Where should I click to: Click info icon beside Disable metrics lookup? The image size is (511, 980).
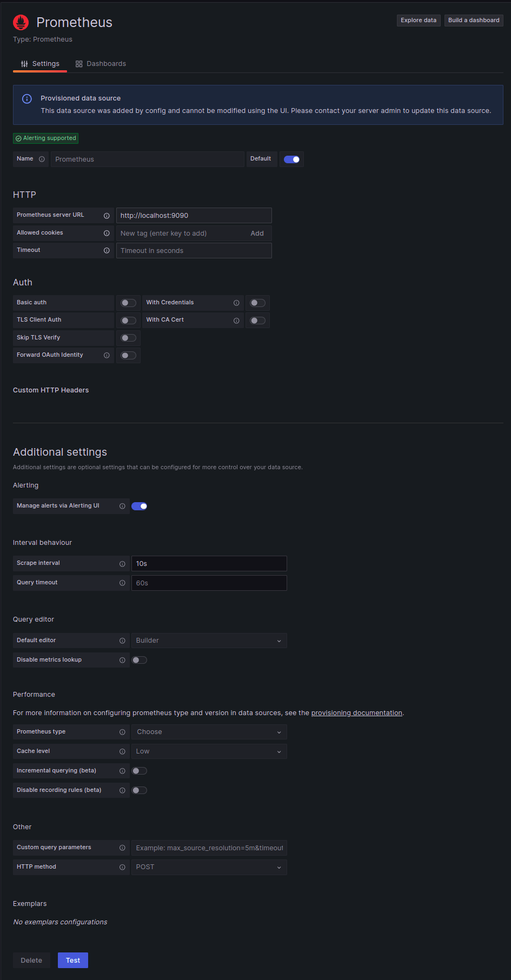point(122,660)
